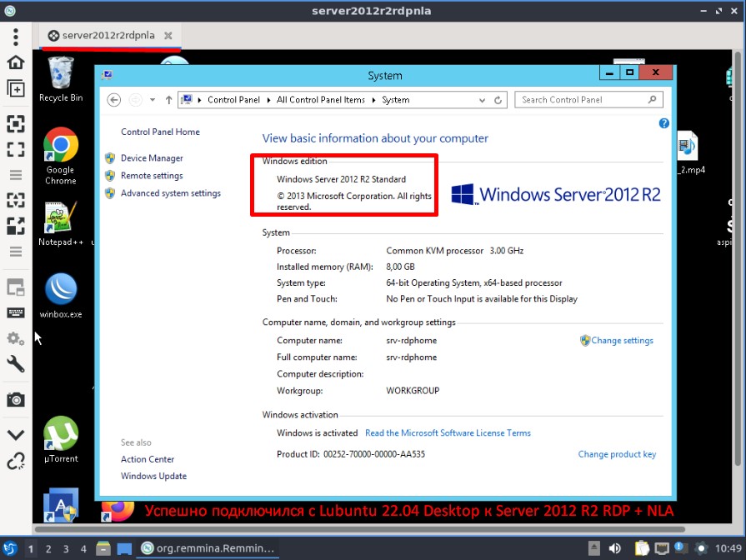Click the Up arrow in System window
Viewport: 746px width, 560px height.
point(168,100)
